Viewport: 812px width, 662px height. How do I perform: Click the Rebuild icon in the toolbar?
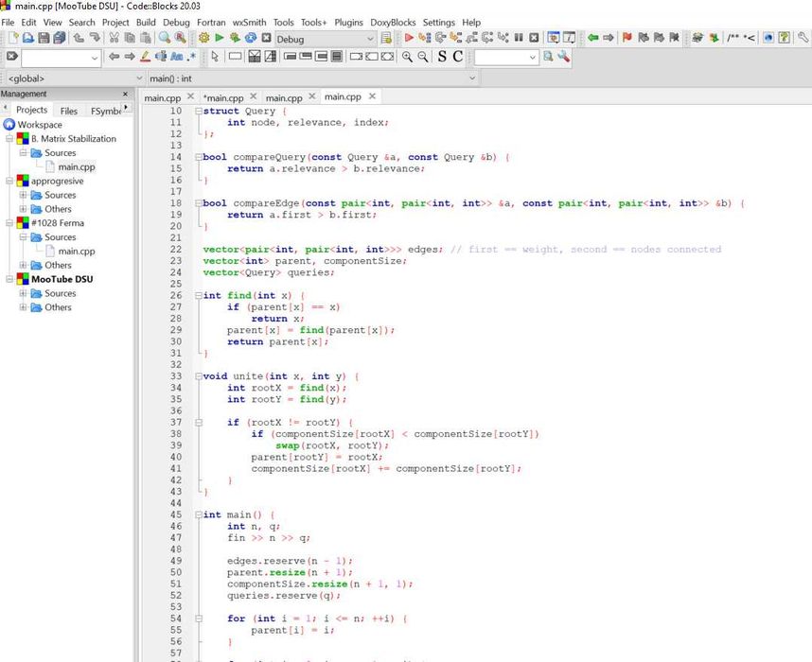coord(251,38)
